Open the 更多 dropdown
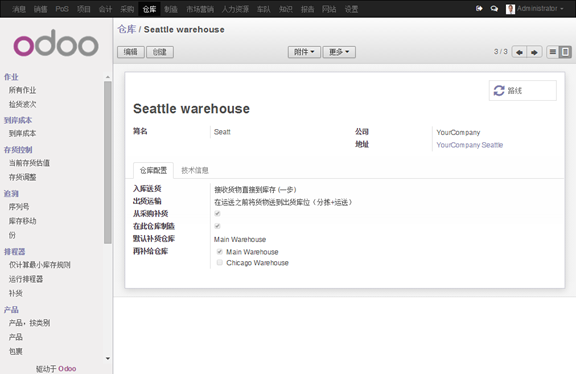 (x=339, y=52)
